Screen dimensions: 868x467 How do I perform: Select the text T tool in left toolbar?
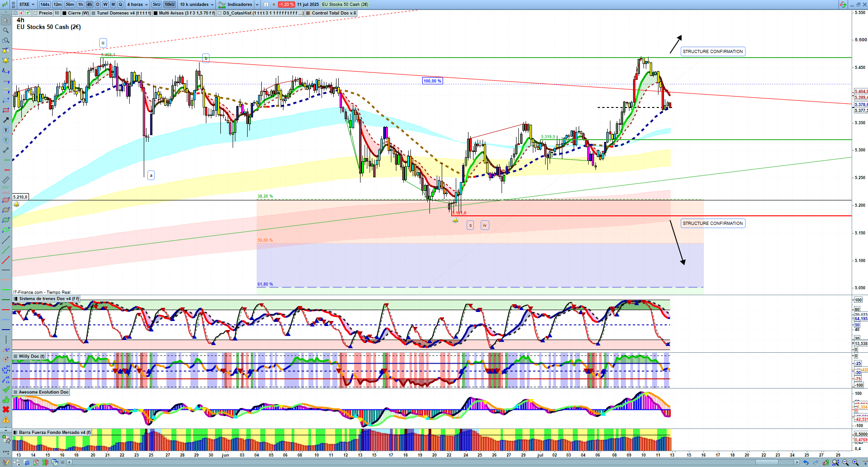6,130
